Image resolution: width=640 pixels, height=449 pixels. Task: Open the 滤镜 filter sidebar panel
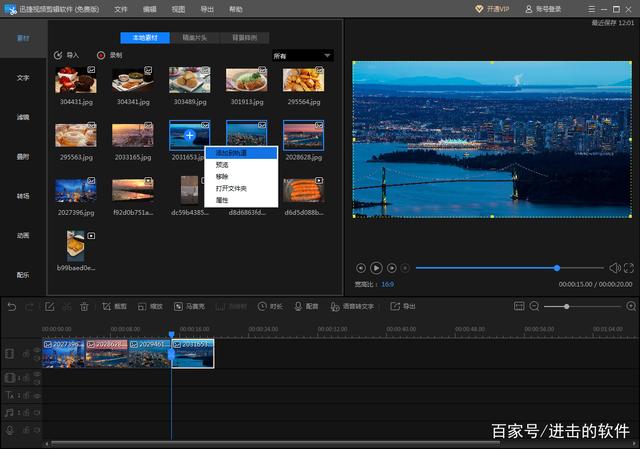pos(23,117)
